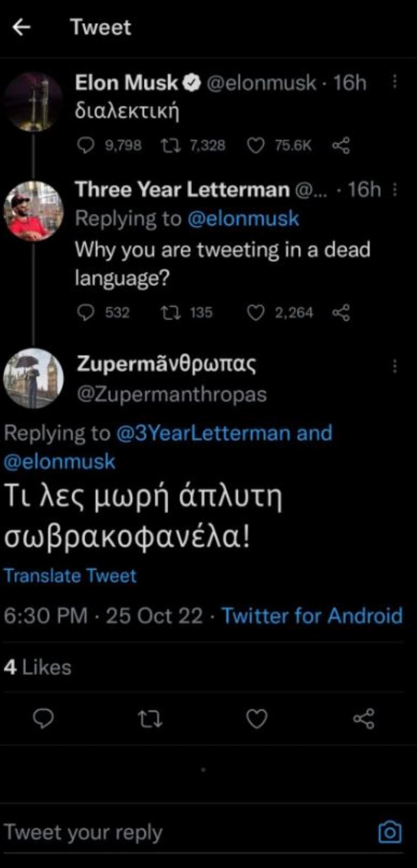The width and height of the screenshot is (417, 868).
Task: Click the back arrow to leave the Tweet view
Action: [22, 28]
